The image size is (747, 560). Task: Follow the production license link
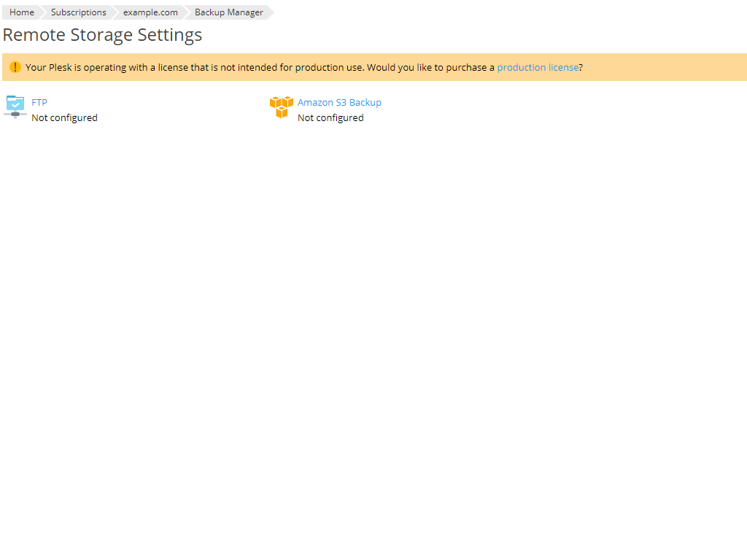click(538, 67)
